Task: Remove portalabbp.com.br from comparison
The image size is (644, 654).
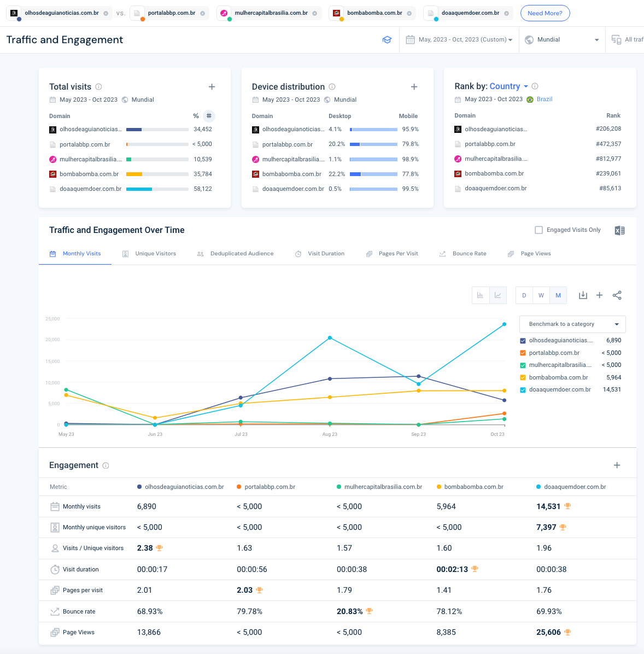Action: point(203,13)
